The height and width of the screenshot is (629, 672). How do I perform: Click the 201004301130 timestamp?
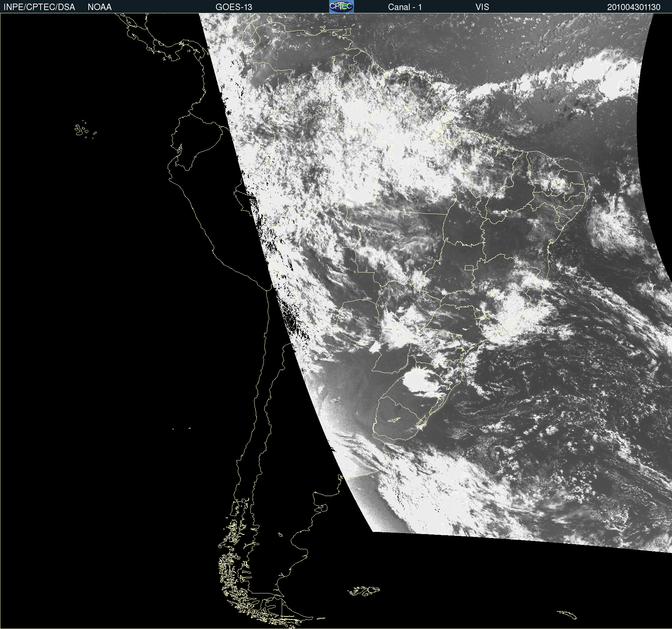(634, 7)
